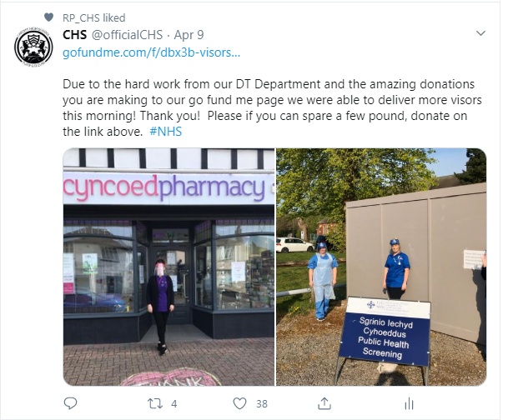The image size is (513, 420).
Task: Open the Apr 9 tweet timestamp
Action: [189, 35]
